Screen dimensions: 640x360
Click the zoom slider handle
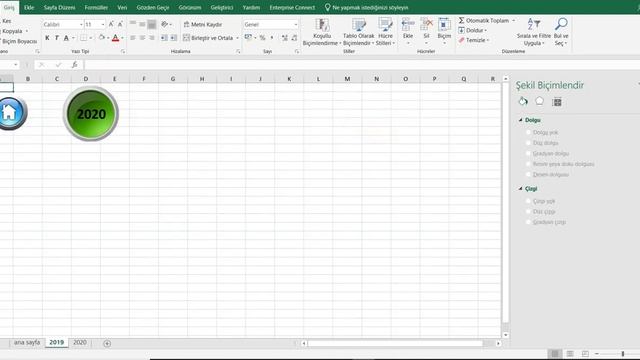tap(622, 353)
